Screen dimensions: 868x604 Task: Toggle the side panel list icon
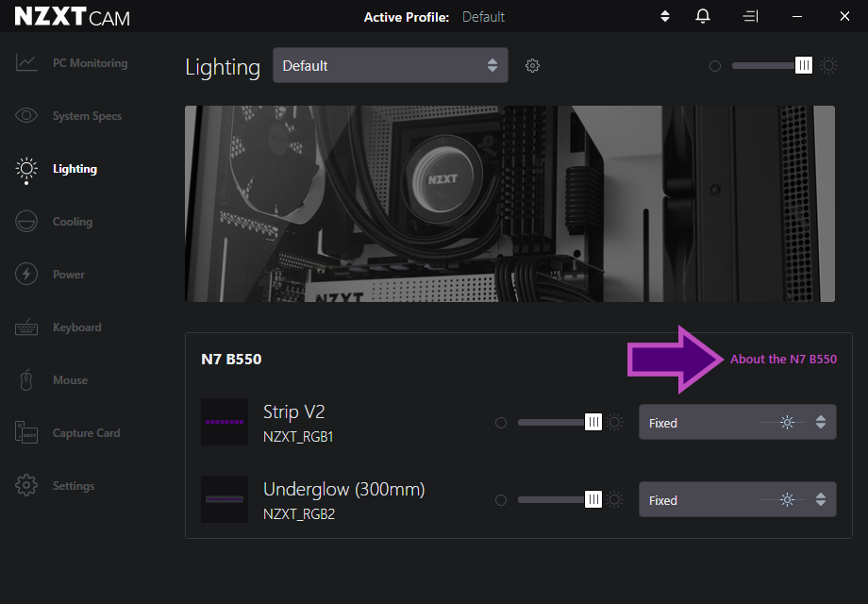pyautogui.click(x=750, y=17)
